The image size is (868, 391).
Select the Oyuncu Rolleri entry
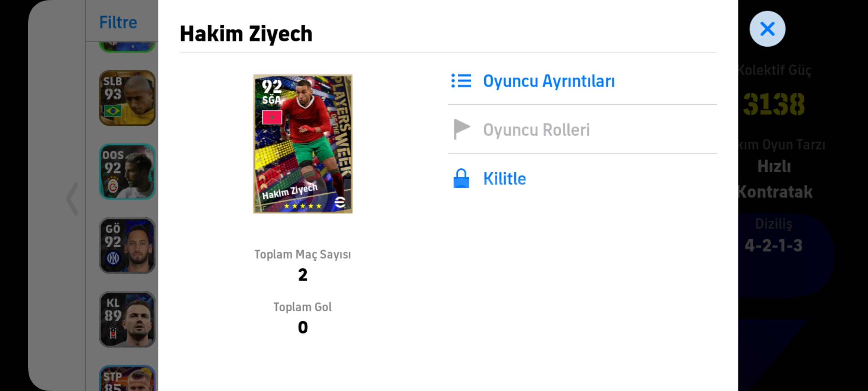[582, 129]
